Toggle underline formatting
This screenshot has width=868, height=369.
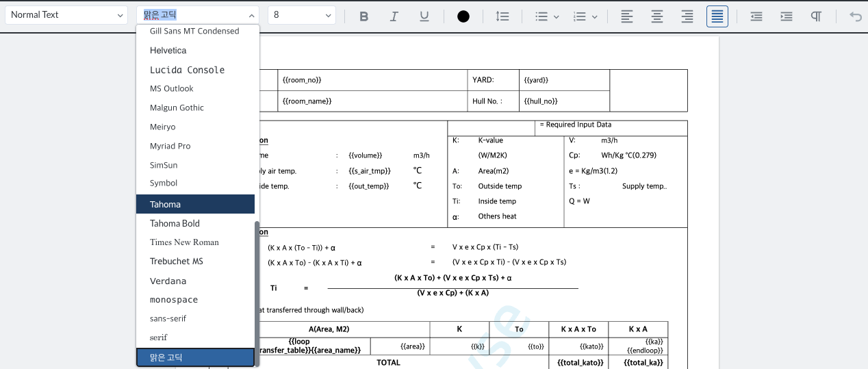pyautogui.click(x=424, y=16)
